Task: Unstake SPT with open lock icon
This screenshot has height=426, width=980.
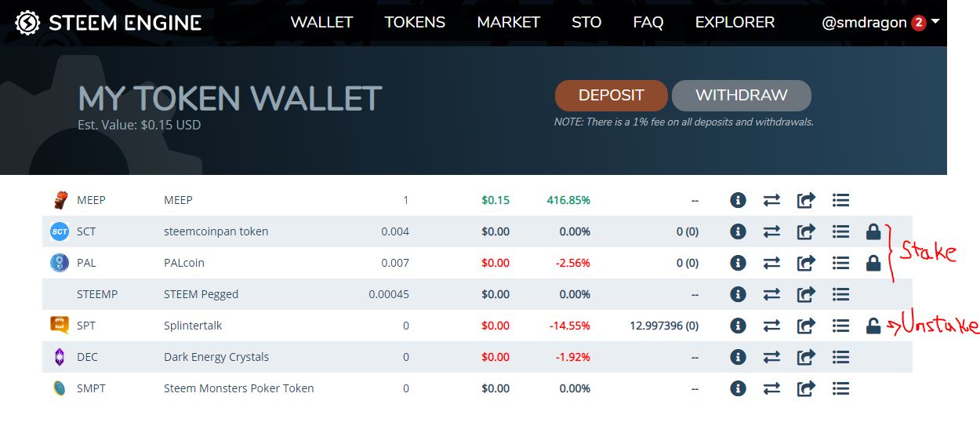Action: [873, 326]
